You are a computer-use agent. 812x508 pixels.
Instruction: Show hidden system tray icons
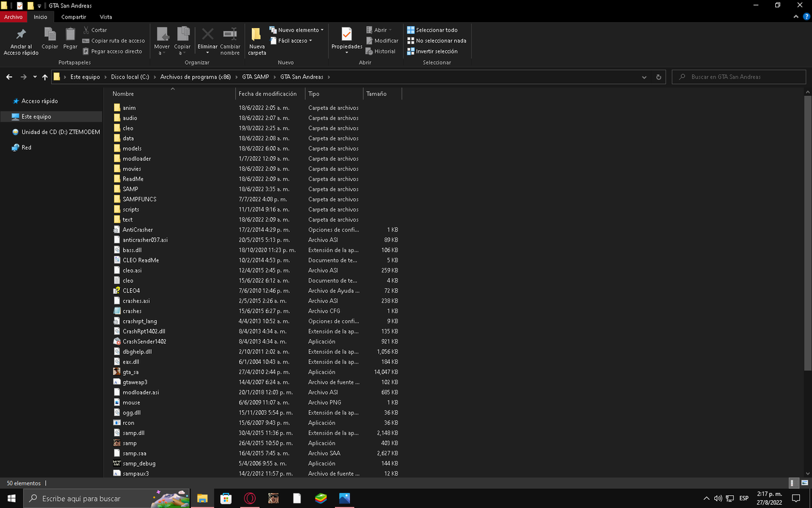[x=707, y=498]
